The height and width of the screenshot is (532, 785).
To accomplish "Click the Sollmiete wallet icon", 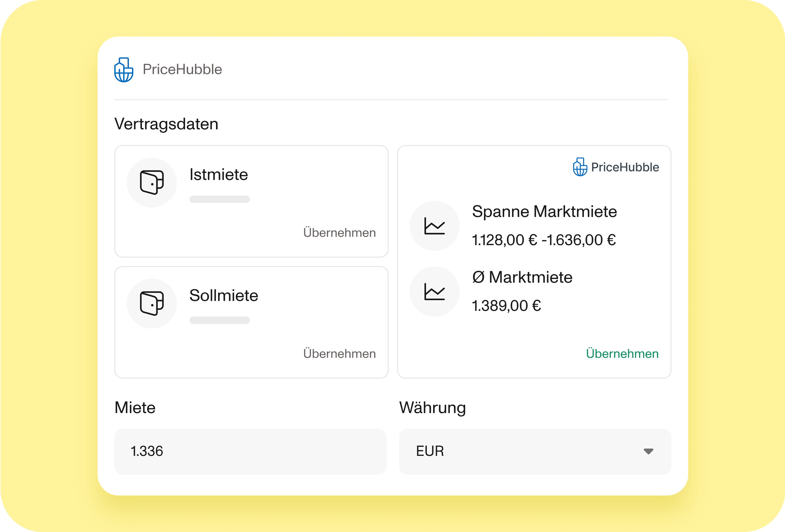I will 152,304.
